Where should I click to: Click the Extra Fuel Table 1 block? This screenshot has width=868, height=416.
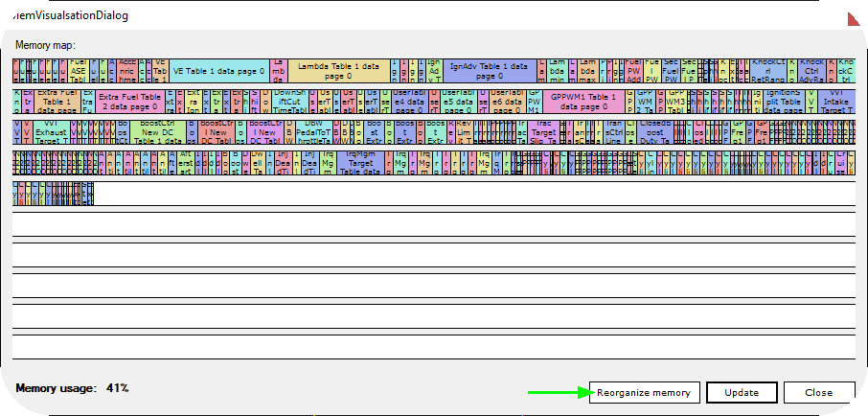pos(59,101)
